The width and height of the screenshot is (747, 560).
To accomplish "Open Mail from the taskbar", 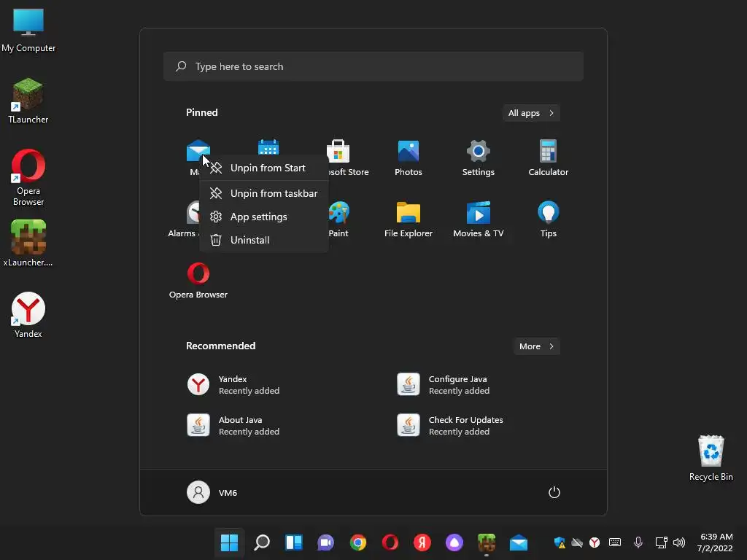I will (x=519, y=542).
